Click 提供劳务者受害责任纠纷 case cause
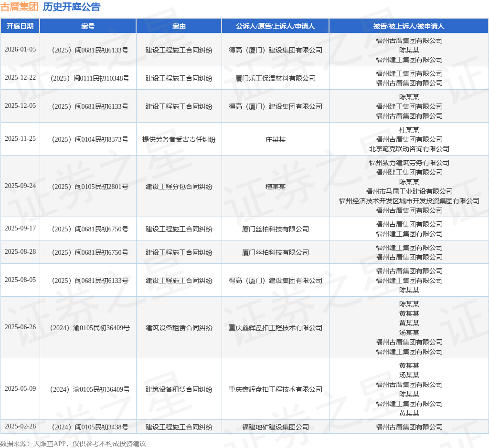489x448 pixels. (x=179, y=139)
